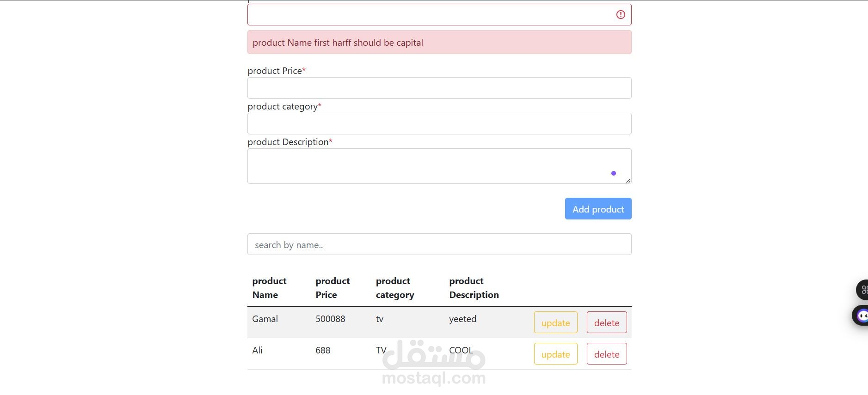The height and width of the screenshot is (395, 868).
Task: Click the product Description column header
Action: (x=474, y=288)
